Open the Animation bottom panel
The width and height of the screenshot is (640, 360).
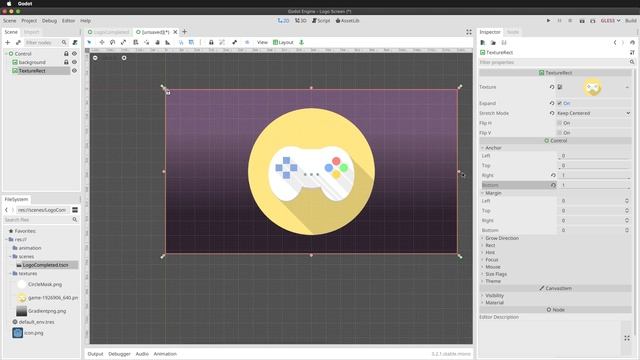click(x=165, y=354)
